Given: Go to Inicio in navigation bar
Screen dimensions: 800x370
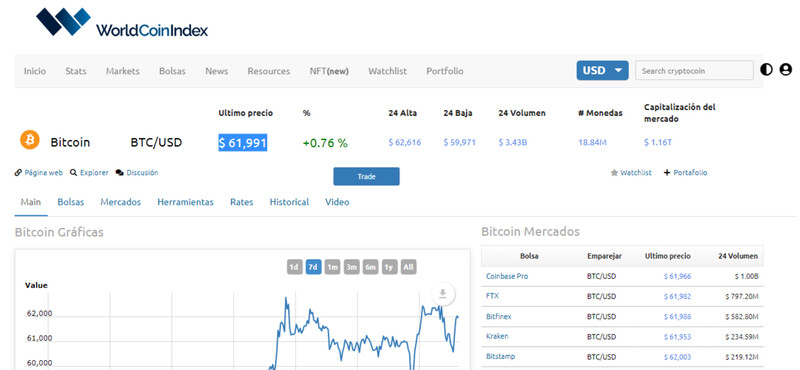Looking at the screenshot, I should click(x=35, y=71).
